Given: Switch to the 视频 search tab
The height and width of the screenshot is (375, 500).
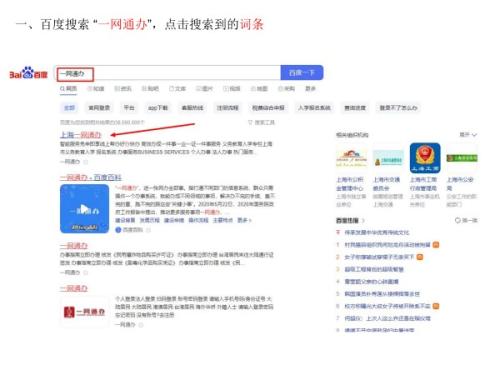Looking at the screenshot, I should (x=232, y=89).
